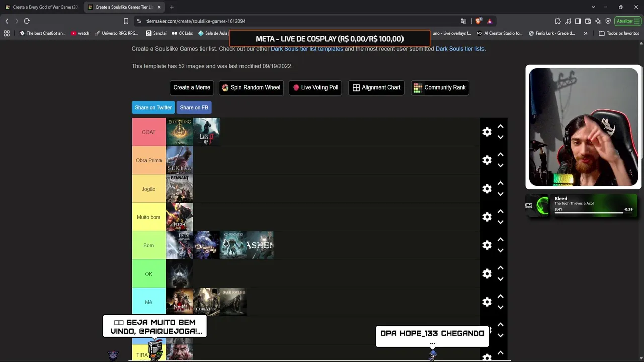The image size is (644, 362).
Task: Go back in the browser
Action: [7, 21]
